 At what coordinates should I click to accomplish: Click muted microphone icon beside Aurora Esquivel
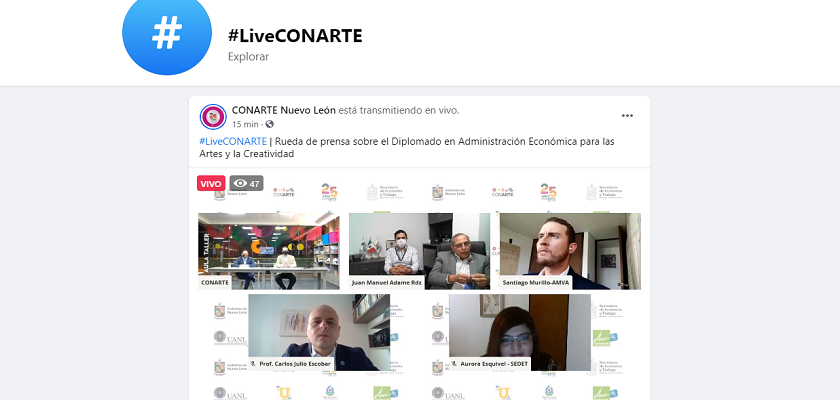(454, 364)
